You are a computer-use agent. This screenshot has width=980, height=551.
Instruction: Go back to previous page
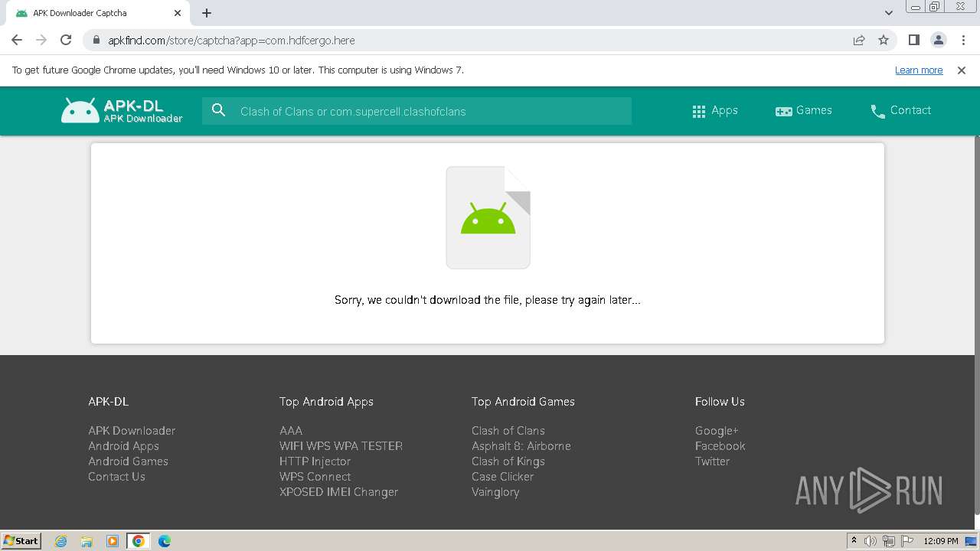(x=17, y=40)
